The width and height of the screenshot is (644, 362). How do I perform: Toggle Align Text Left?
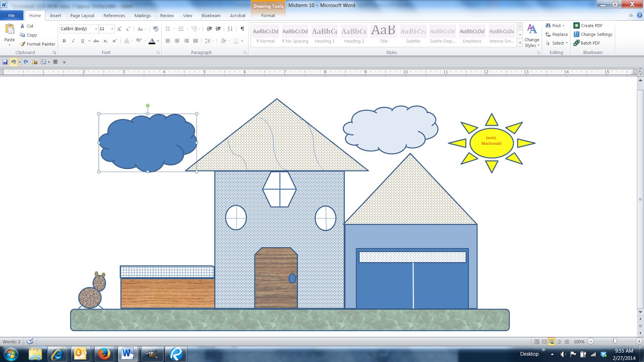168,41
